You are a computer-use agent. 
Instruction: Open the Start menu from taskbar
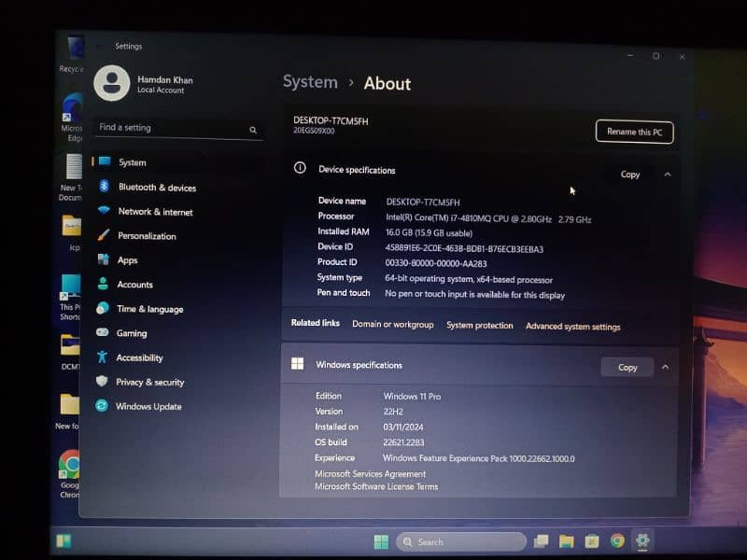click(381, 541)
